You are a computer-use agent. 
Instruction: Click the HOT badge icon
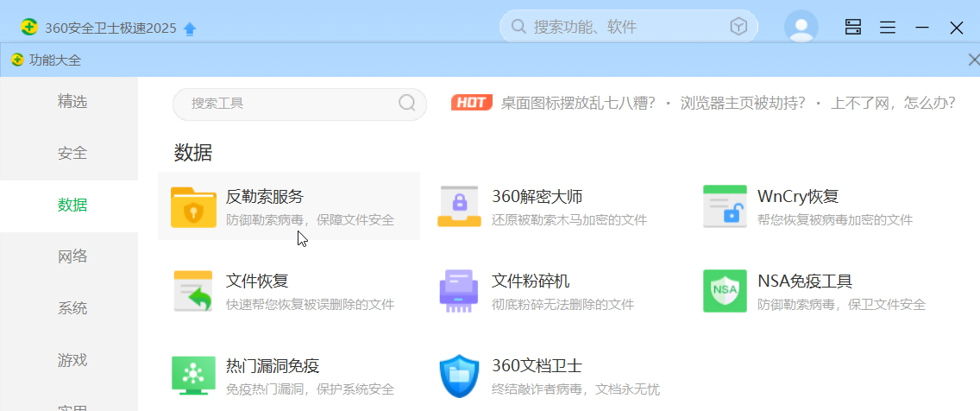pyautogui.click(x=472, y=103)
